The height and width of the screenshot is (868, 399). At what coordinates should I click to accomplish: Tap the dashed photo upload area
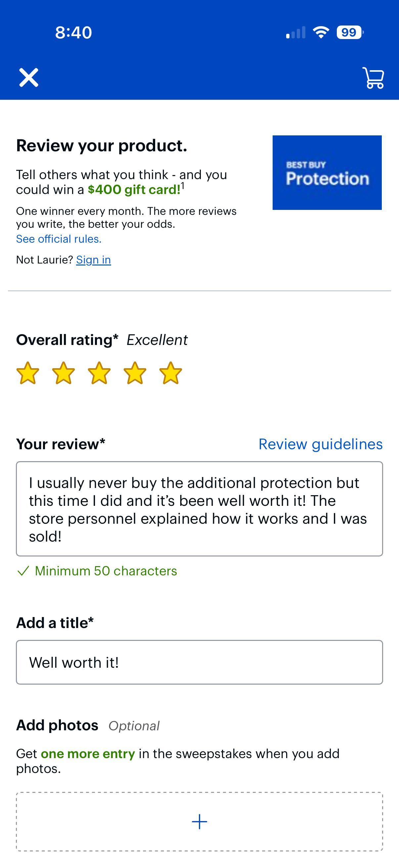[199, 821]
